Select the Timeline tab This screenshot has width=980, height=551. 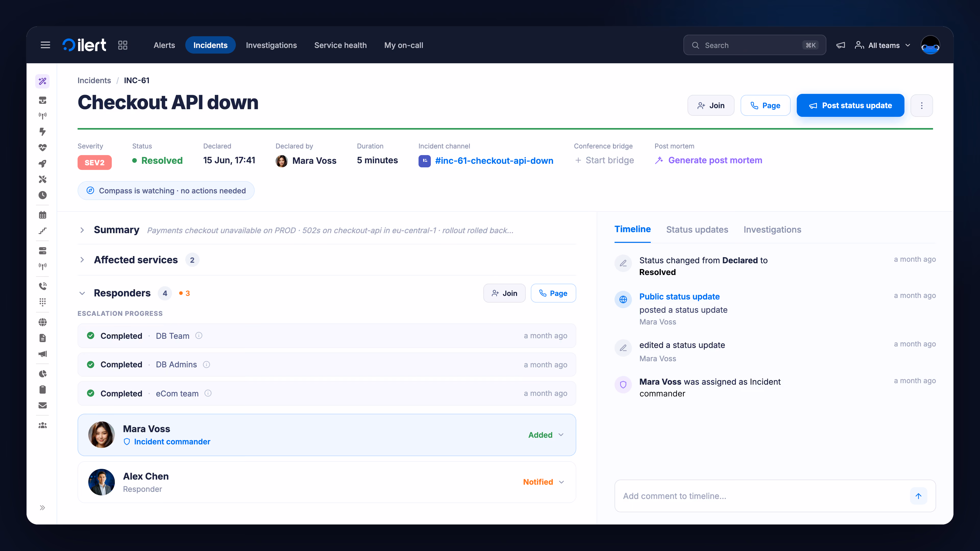click(633, 229)
